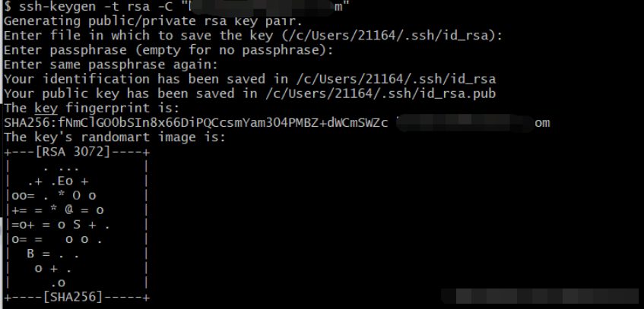Click the dollar sign shell prompt
The width and height of the screenshot is (644, 309).
click(7, 8)
